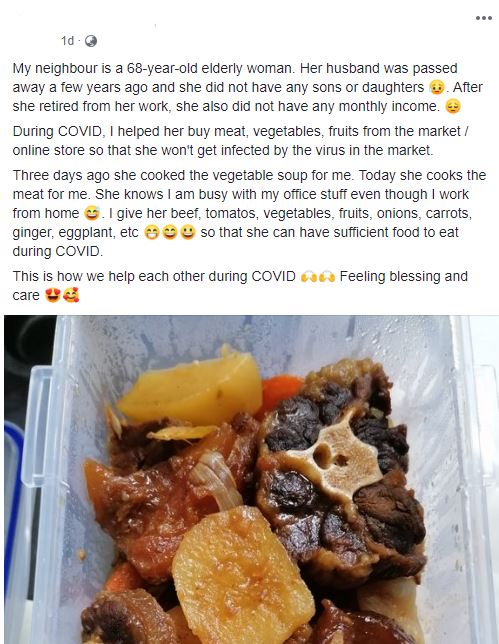Click the paragraph starting "Three days ago"
This screenshot has height=644, width=499.
pyautogui.click(x=249, y=213)
